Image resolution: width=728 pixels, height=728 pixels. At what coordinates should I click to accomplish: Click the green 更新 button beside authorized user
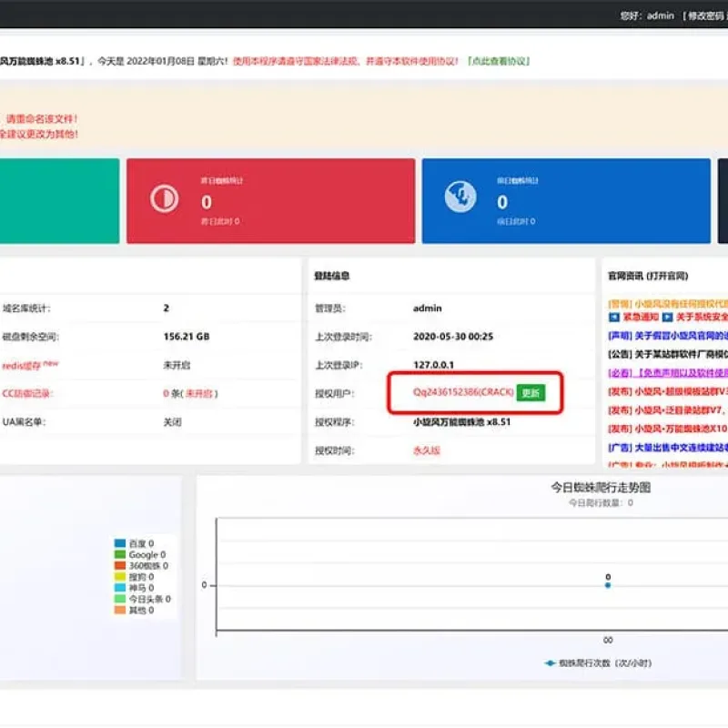coord(531,393)
